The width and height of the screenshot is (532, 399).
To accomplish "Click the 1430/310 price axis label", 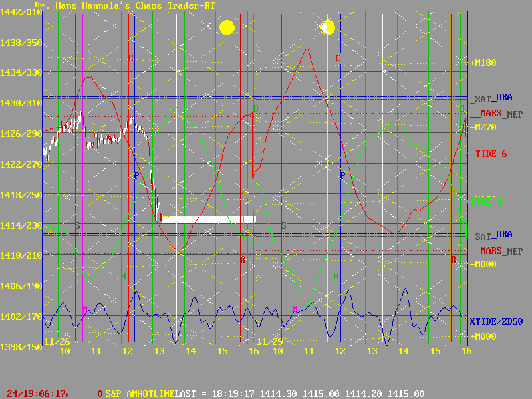I will click(21, 103).
